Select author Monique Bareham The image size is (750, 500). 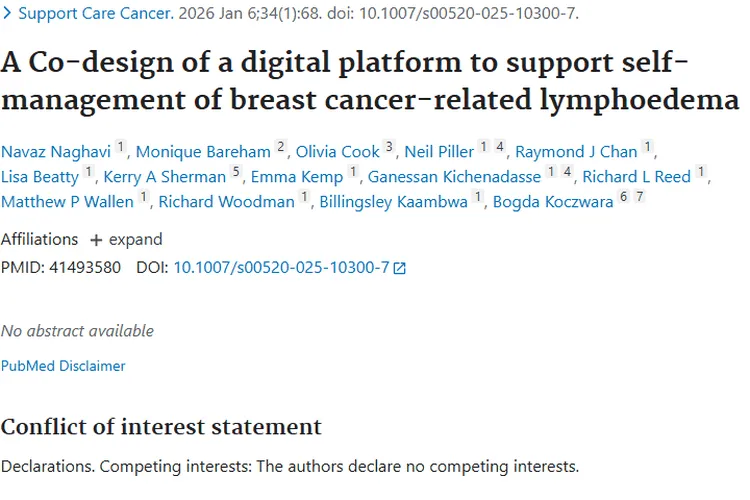coord(203,152)
